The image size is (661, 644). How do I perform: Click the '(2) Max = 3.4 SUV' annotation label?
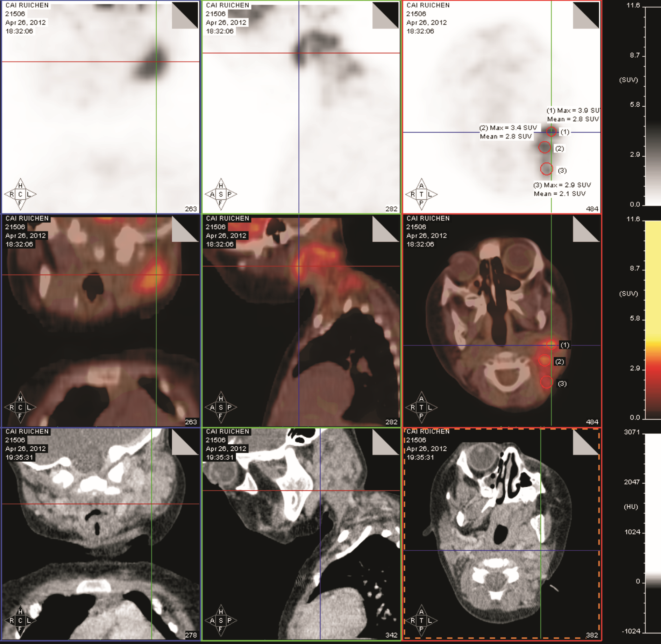tap(508, 128)
